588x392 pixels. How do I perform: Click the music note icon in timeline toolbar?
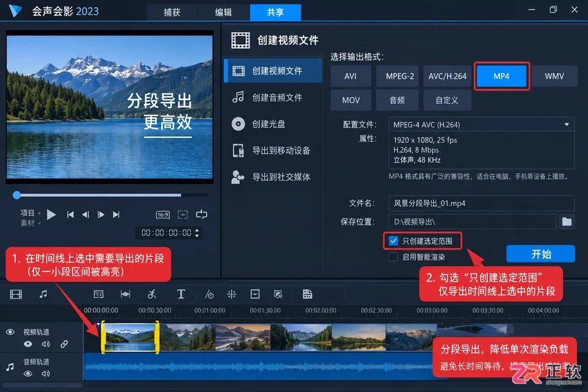(44, 294)
